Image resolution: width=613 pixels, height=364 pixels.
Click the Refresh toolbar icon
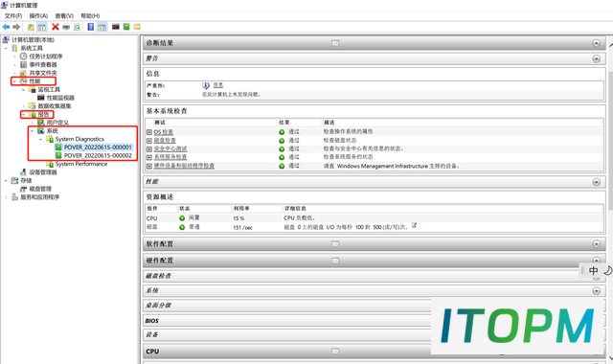tap(77, 27)
